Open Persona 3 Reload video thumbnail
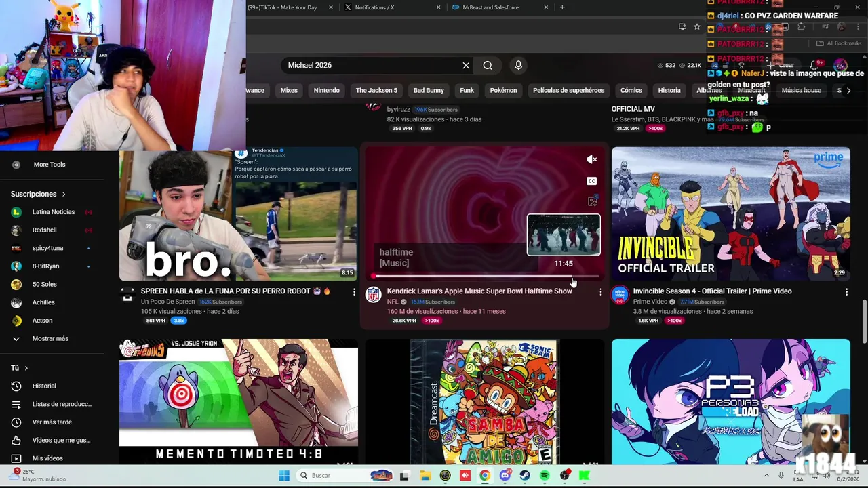The height and width of the screenshot is (488, 868). [731, 402]
